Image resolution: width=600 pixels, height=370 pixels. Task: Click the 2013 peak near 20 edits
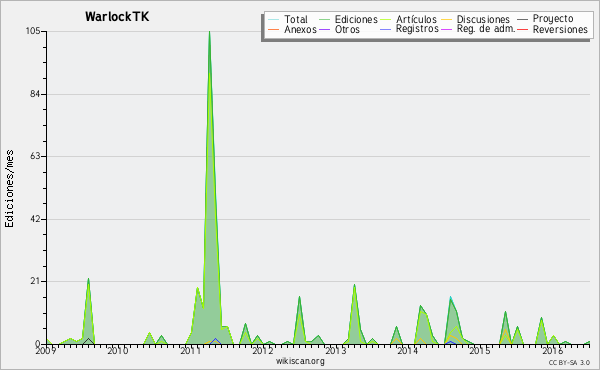click(x=354, y=285)
